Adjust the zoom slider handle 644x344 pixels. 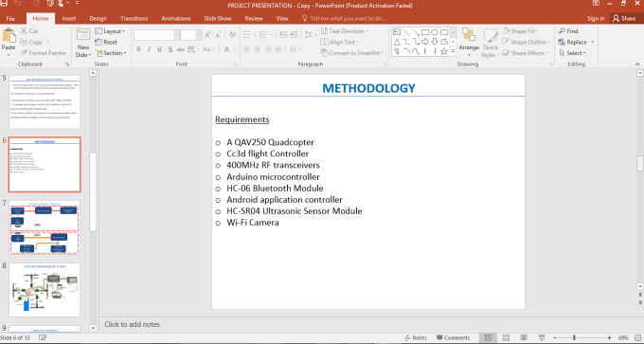coord(574,337)
